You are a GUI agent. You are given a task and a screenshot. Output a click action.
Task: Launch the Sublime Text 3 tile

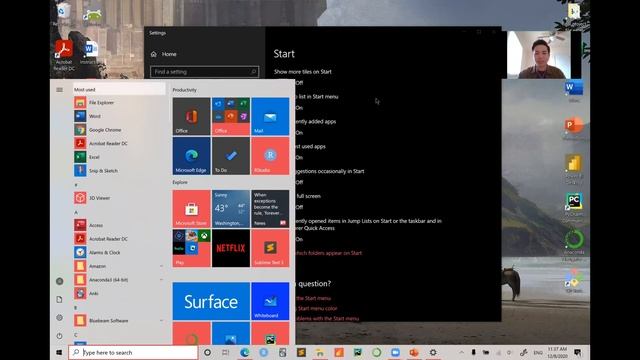tap(270, 248)
